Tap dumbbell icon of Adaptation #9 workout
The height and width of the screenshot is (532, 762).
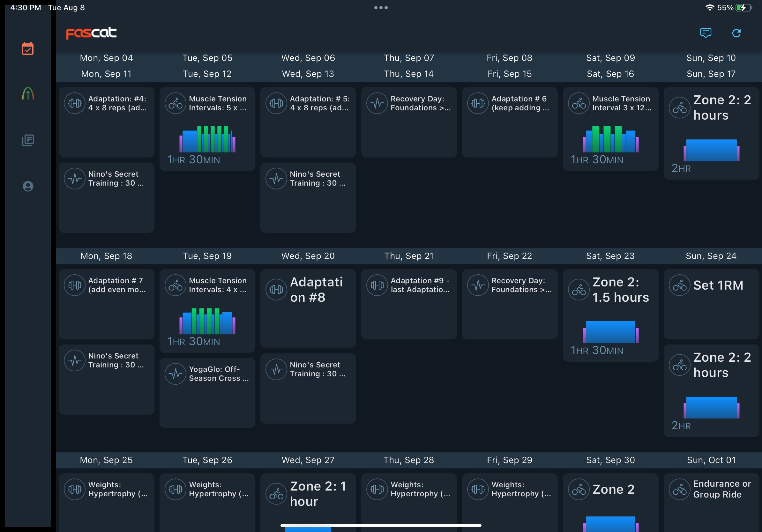pos(377,285)
